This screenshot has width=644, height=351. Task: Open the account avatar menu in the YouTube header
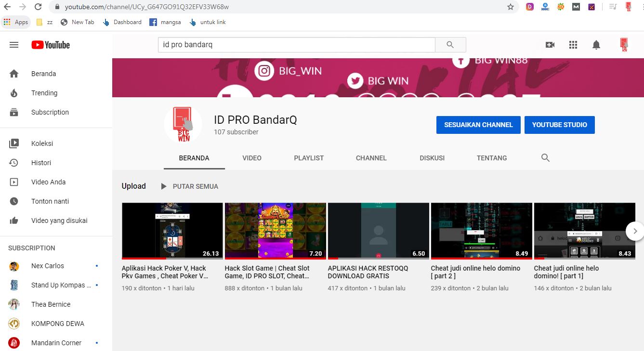point(624,45)
